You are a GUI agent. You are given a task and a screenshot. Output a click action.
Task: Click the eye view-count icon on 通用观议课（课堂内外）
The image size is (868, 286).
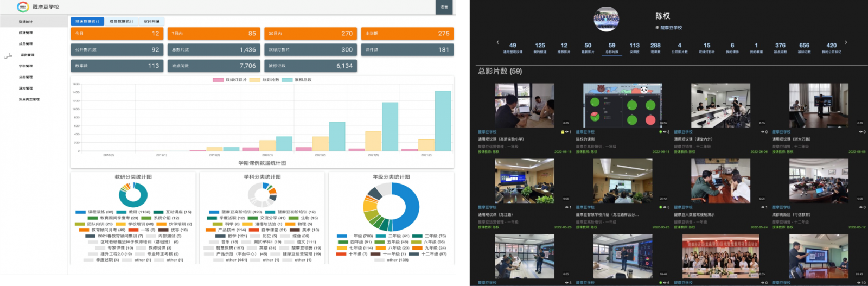762,132
